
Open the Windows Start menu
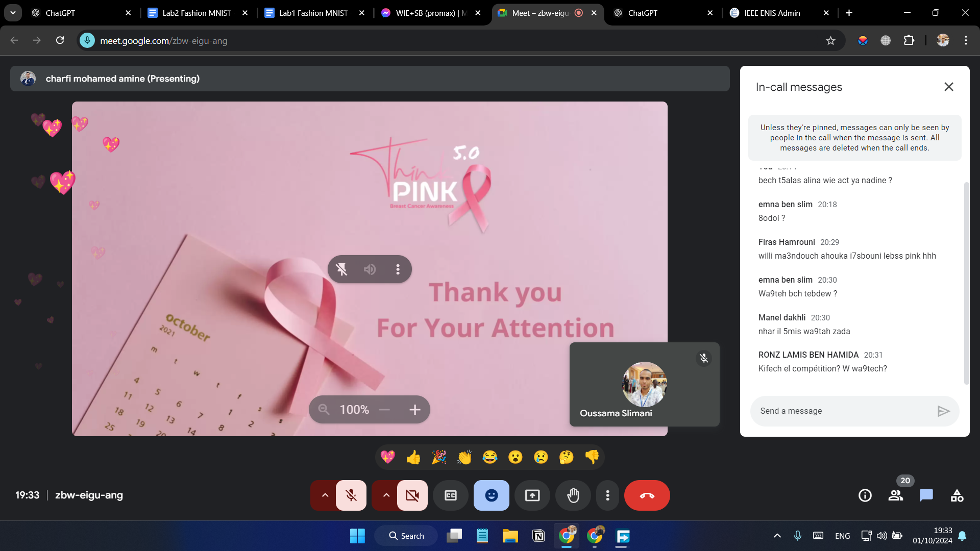coord(357,536)
